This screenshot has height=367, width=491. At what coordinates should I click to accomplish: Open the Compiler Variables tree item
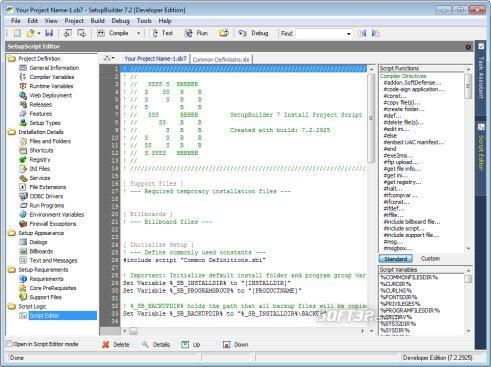tap(52, 77)
